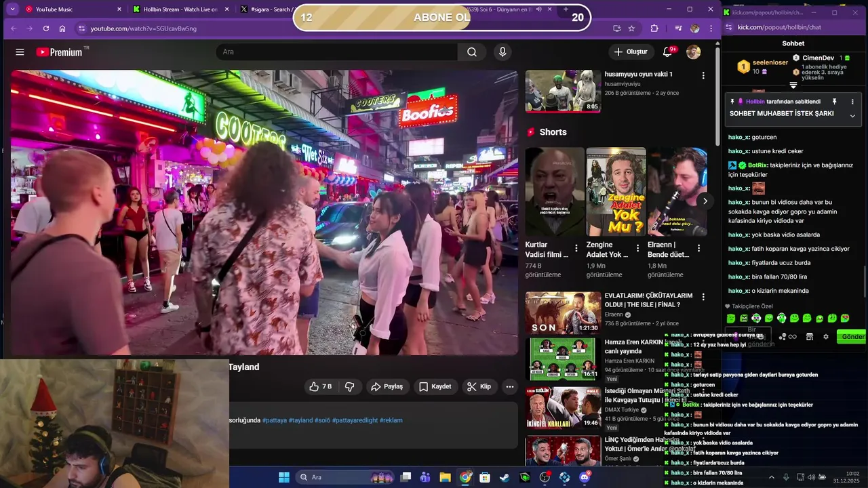Open Steam from the taskbar
The image size is (868, 488).
tap(505, 477)
